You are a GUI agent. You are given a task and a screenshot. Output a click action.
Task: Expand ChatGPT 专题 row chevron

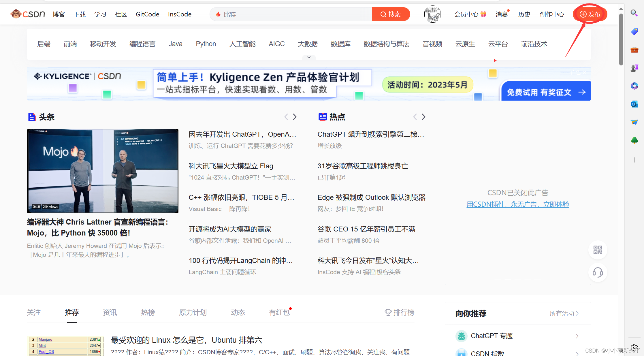(x=577, y=336)
